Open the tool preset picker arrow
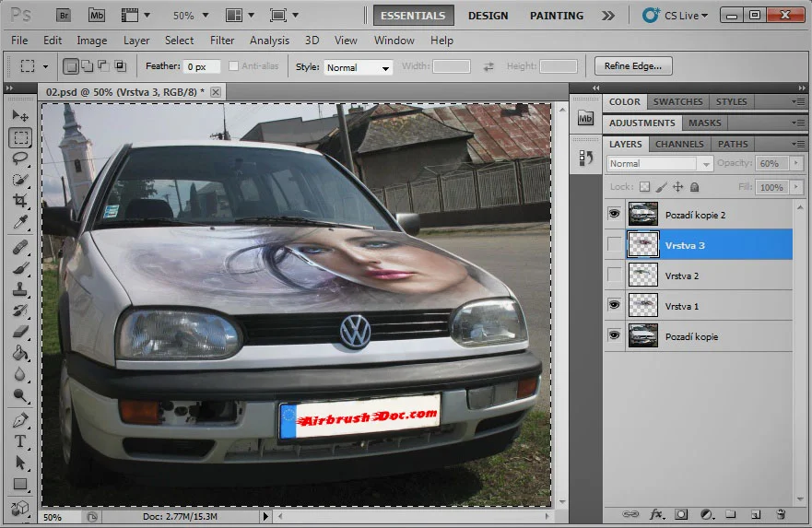This screenshot has width=812, height=528. coord(45,66)
